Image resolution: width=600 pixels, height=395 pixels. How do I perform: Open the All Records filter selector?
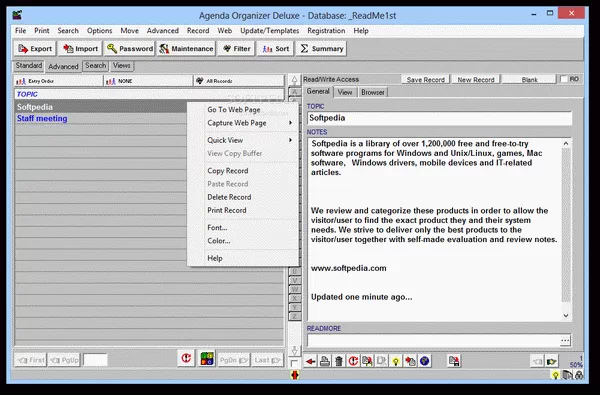click(239, 81)
